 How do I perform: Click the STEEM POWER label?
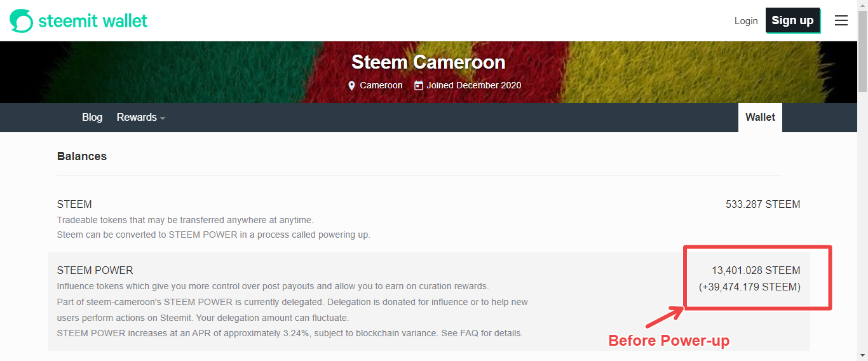pos(95,271)
